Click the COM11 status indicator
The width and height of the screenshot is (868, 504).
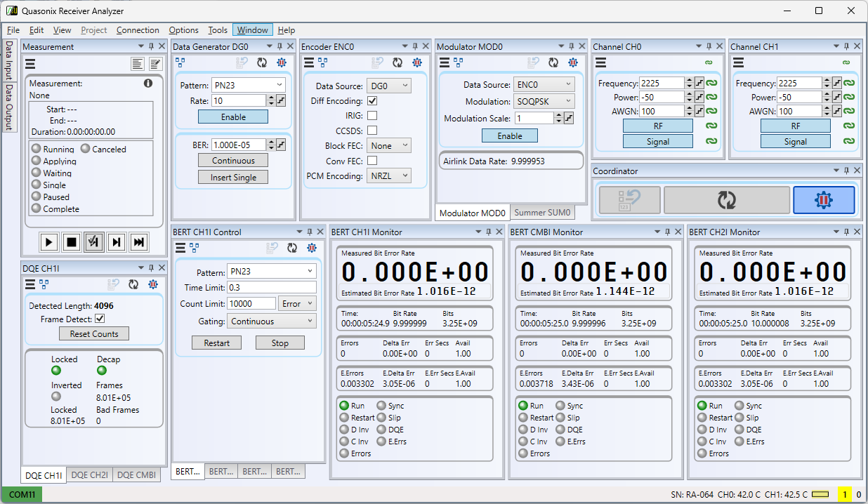pos(22,495)
